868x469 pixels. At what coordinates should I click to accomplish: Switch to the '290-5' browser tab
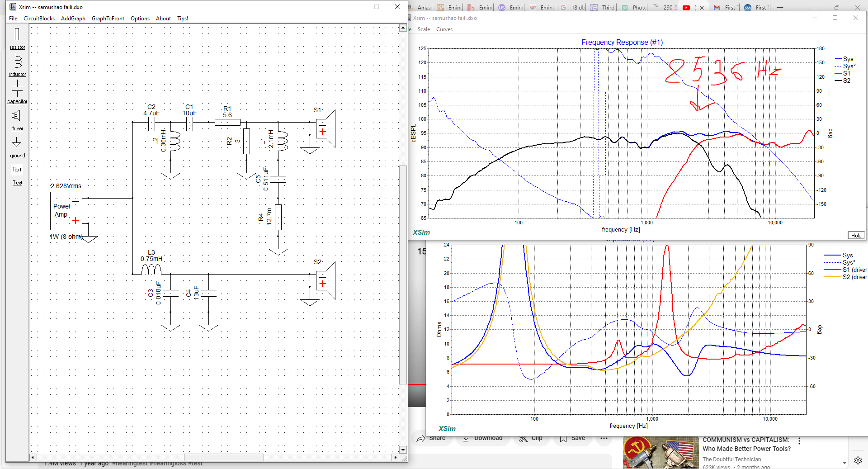click(x=664, y=7)
